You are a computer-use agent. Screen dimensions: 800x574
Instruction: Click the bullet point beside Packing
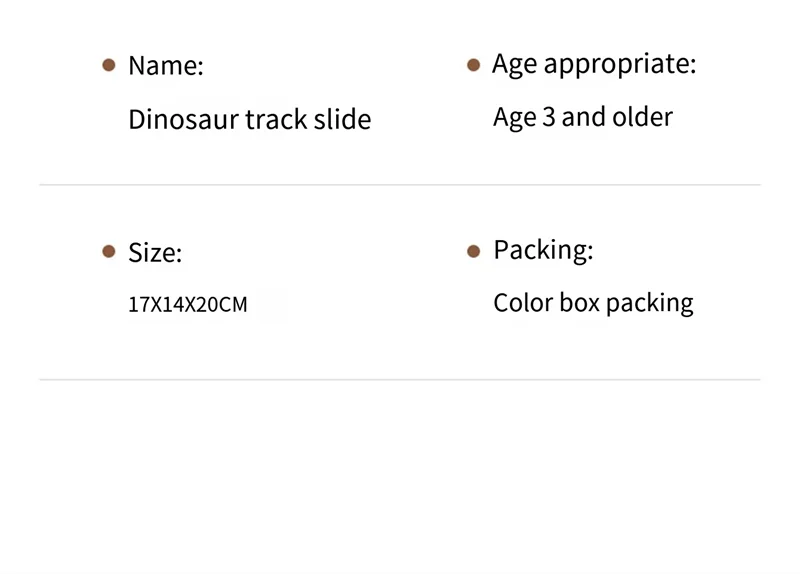(474, 251)
